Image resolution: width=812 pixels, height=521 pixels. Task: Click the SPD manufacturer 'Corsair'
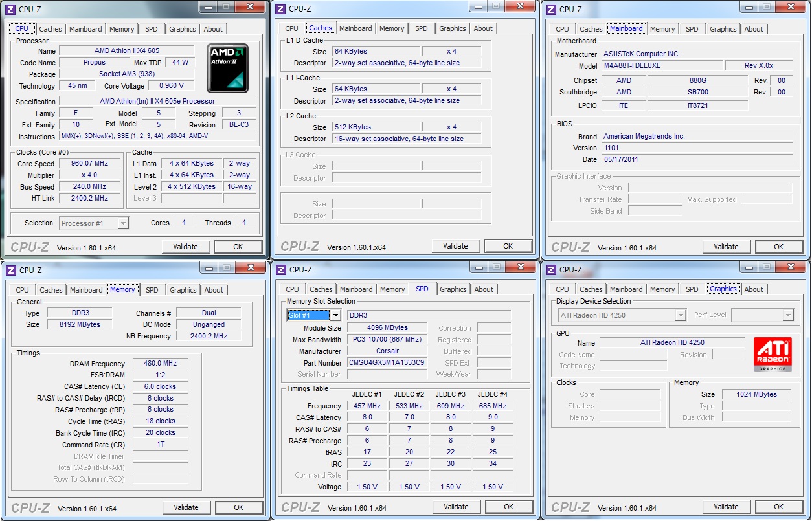click(x=387, y=351)
